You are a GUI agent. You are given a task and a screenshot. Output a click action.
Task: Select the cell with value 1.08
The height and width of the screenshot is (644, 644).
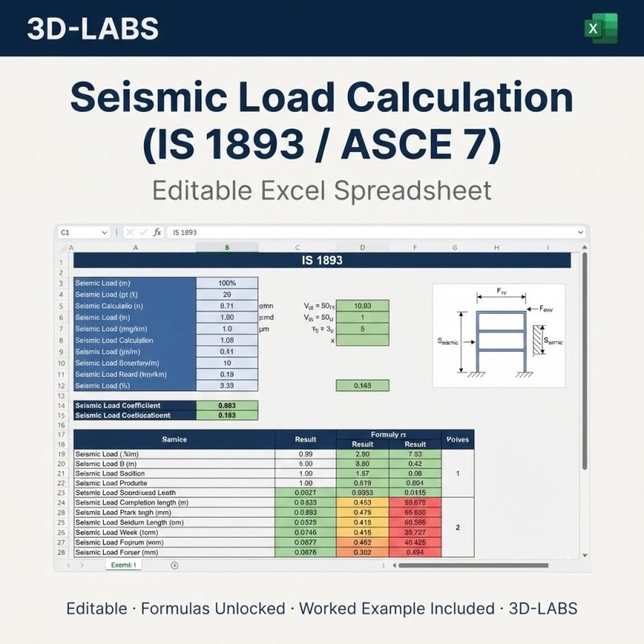pyautogui.click(x=227, y=341)
